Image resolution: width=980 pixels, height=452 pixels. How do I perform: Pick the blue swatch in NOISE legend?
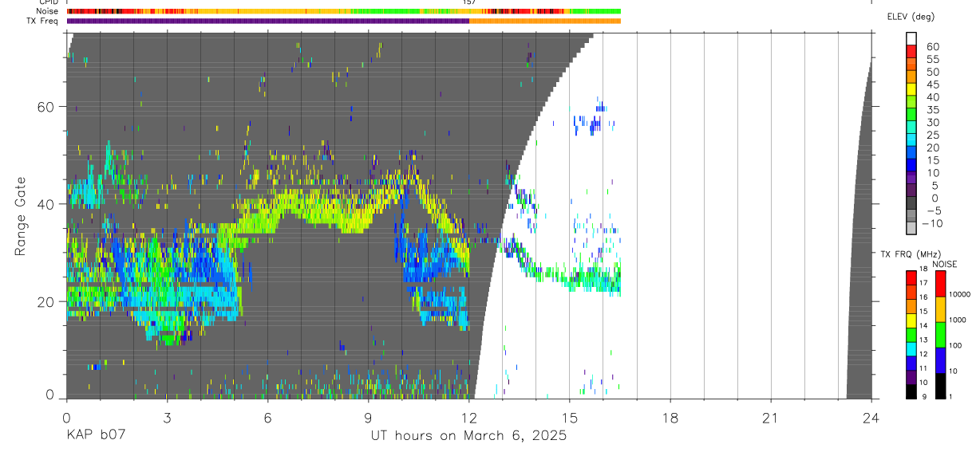tap(941, 360)
